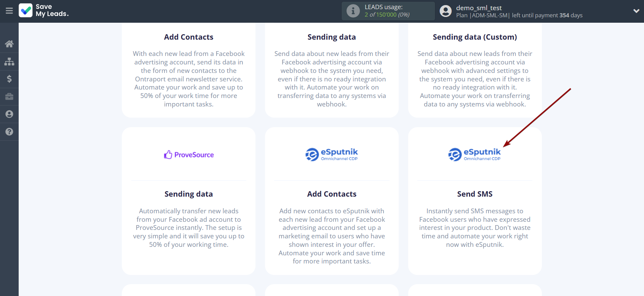
Task: Choose eSputnik Add Contacts logo
Action: (x=332, y=154)
